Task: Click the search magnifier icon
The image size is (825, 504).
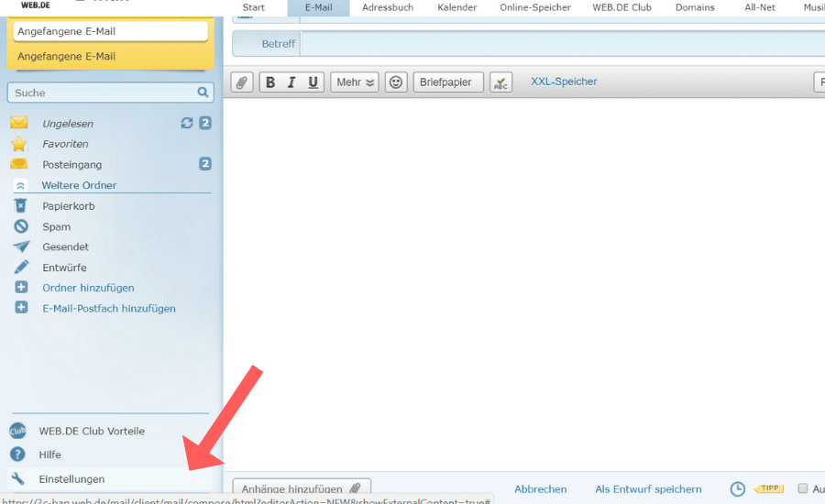Action: coord(203,93)
